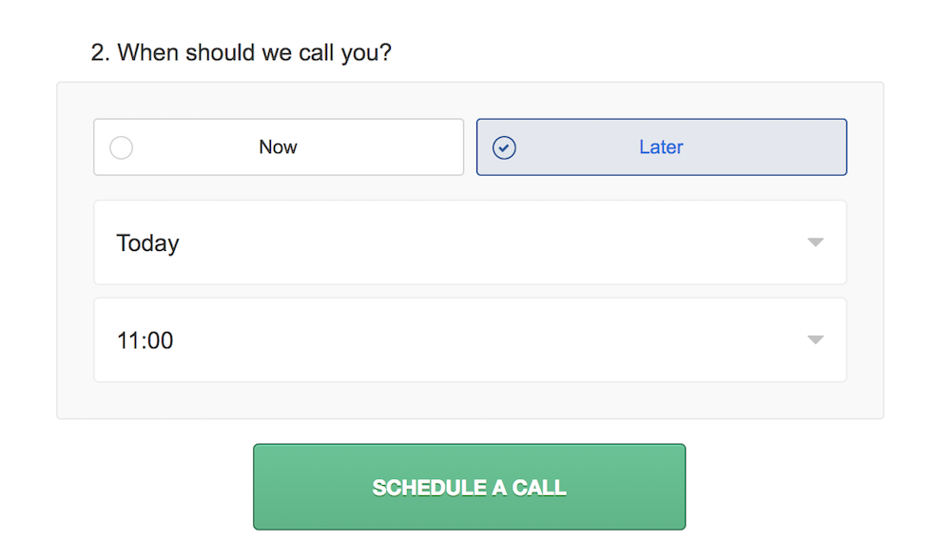Click the blue "Later" text label
The width and height of the screenshot is (951, 560).
click(661, 147)
